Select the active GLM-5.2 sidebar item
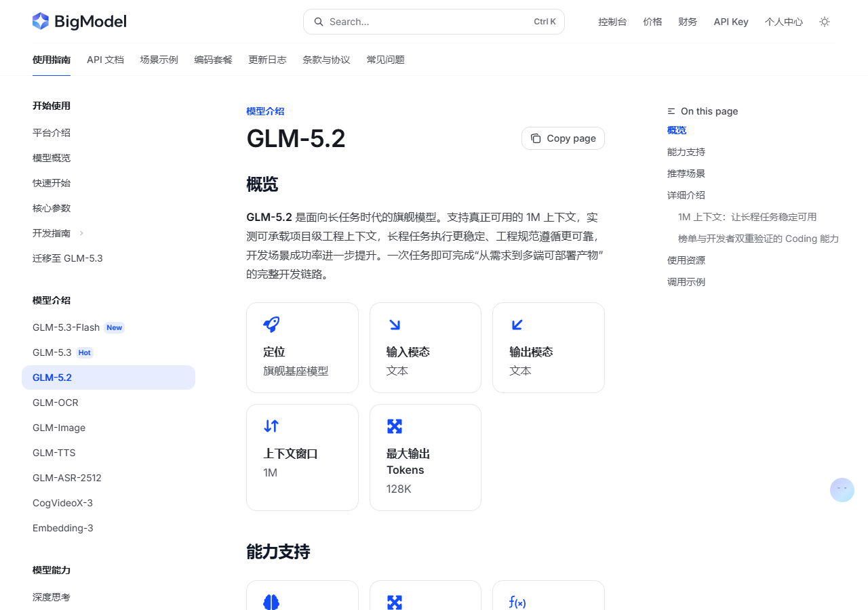This screenshot has height=610, width=868. coord(108,378)
